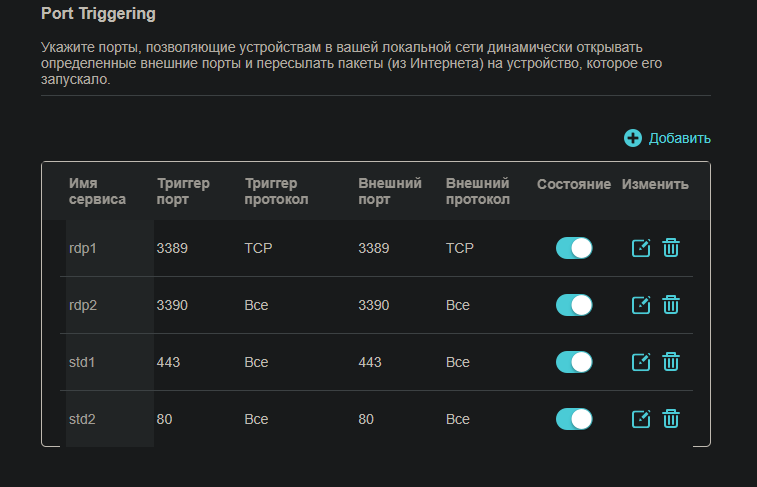Disable the rdp2 status toggle
The width and height of the screenshot is (757, 487).
point(574,305)
